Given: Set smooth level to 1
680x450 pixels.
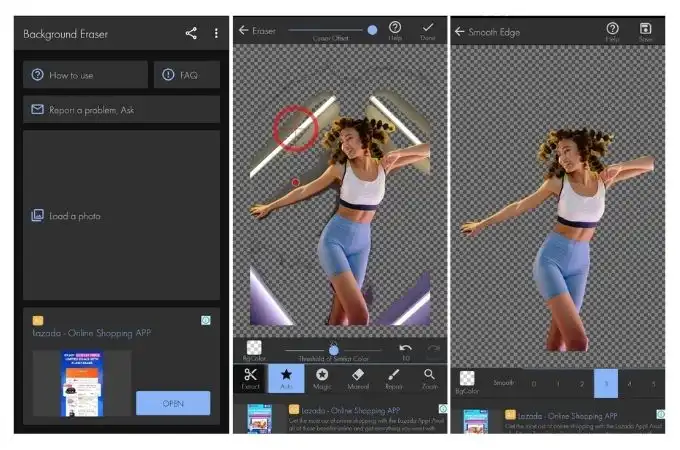Looking at the screenshot, I should [x=558, y=384].
